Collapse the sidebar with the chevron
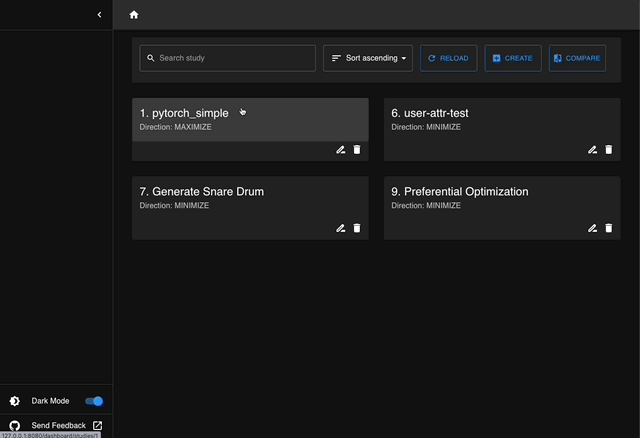The image size is (640, 438). 99,15
